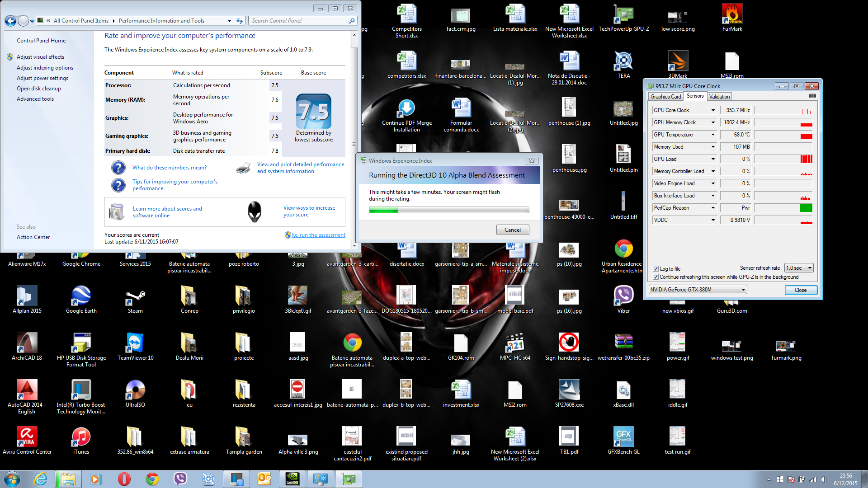Click the back arrow in Control Panel
This screenshot has width=868, height=488.
point(10,21)
